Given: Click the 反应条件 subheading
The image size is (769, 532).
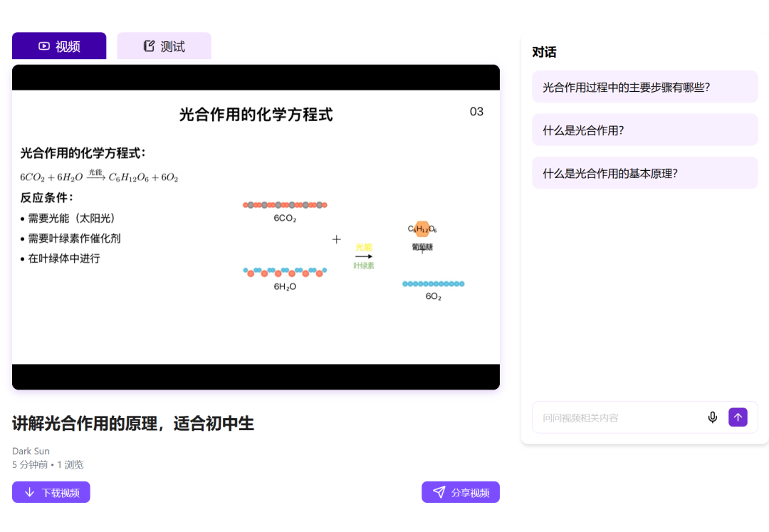Looking at the screenshot, I should (x=46, y=198).
